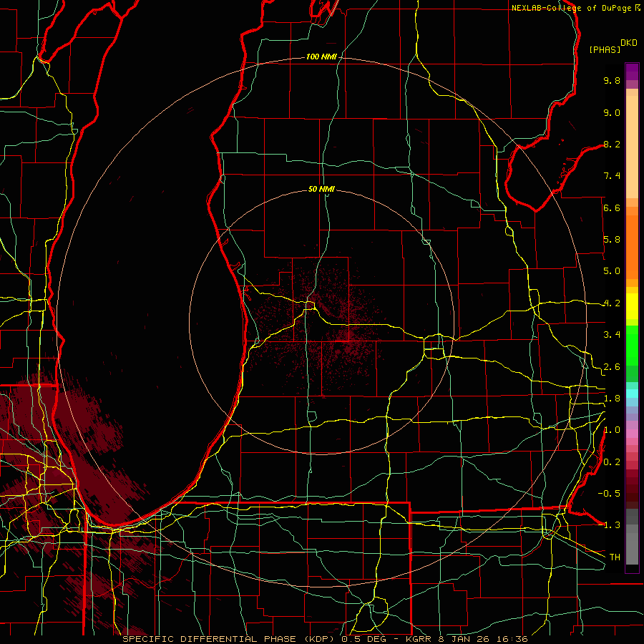
Task: Click the 1.8 value on the color scale
Action: click(612, 399)
